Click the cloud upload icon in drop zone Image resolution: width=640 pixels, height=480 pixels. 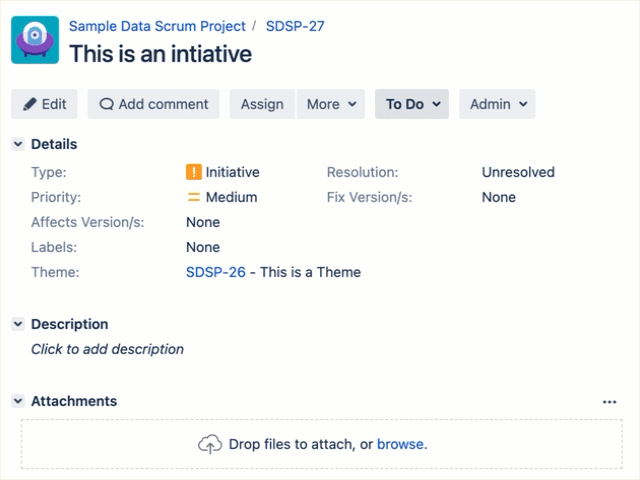coord(210,444)
